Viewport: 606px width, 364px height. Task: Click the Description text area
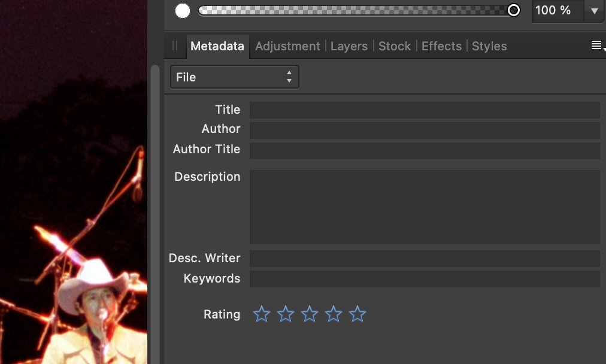click(425, 207)
